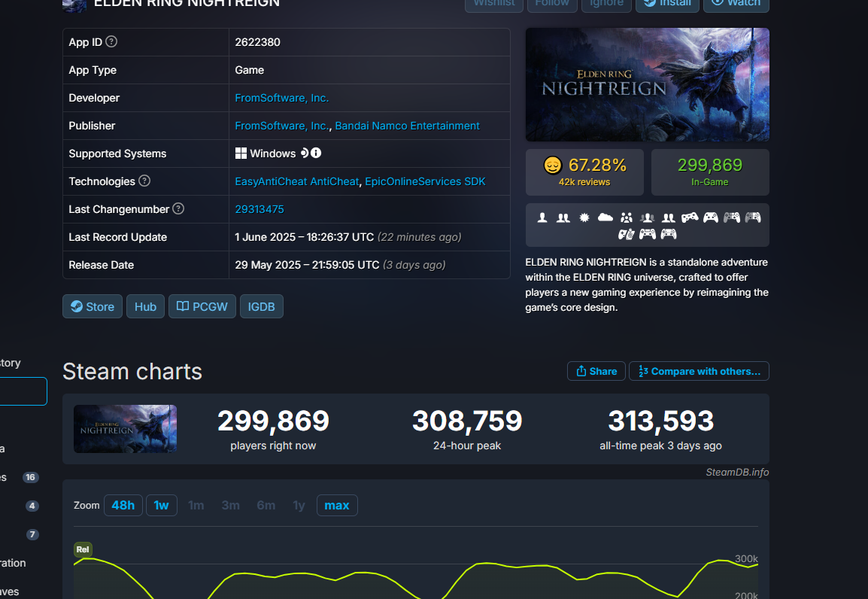Click the second controller icon in top row
868x599 pixels.
click(x=711, y=217)
